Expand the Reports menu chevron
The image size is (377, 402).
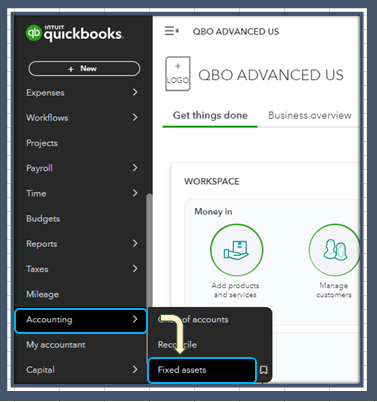[x=135, y=243]
